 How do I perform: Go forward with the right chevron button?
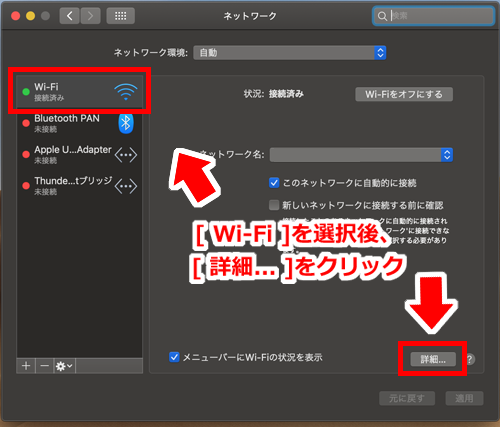click(90, 16)
